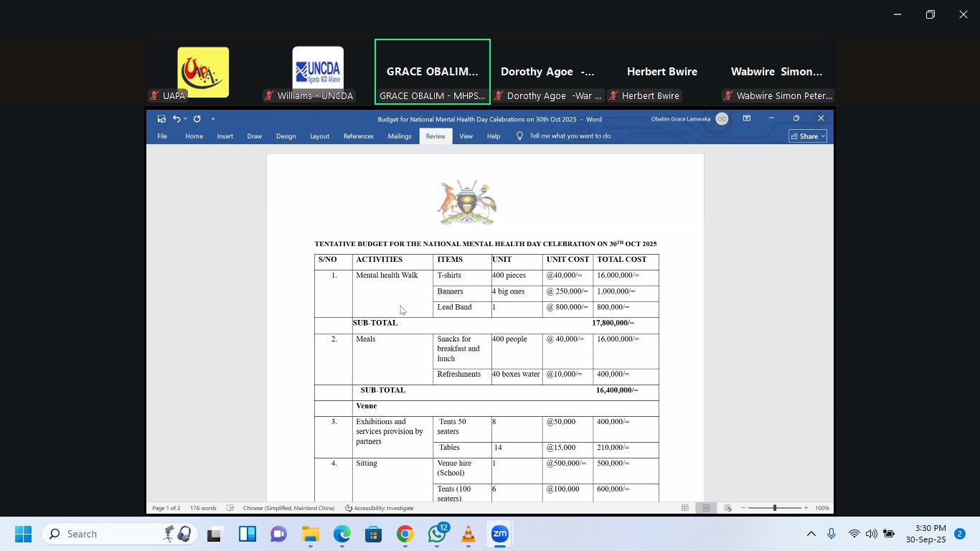The width and height of the screenshot is (980, 551).
Task: Open the Layout tab
Action: (319, 136)
